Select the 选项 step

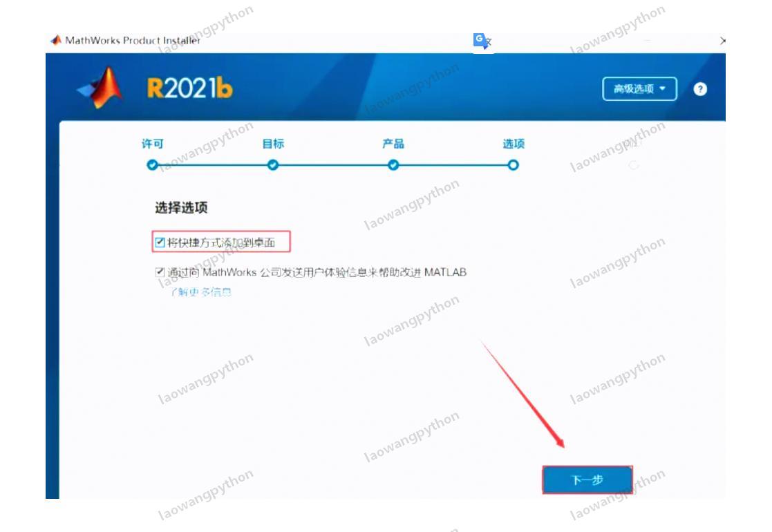(x=513, y=144)
